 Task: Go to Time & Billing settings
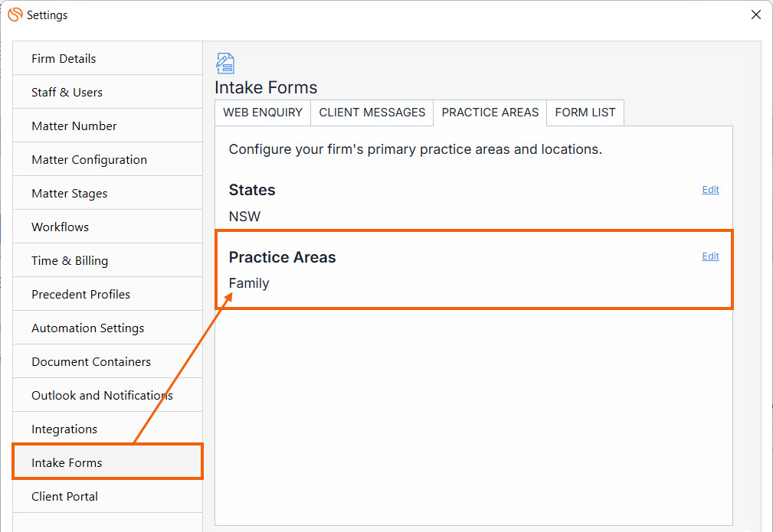(x=107, y=260)
